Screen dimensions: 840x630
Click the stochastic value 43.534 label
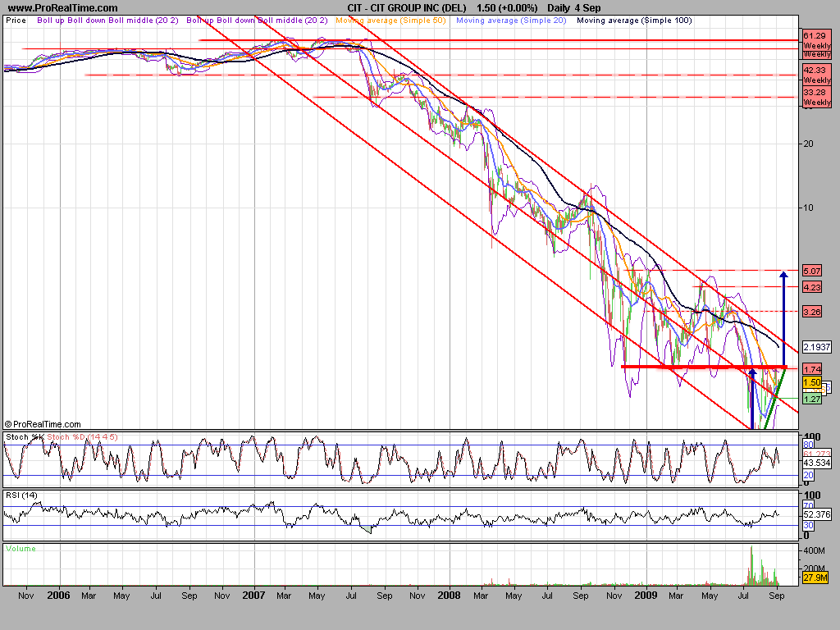coord(816,463)
